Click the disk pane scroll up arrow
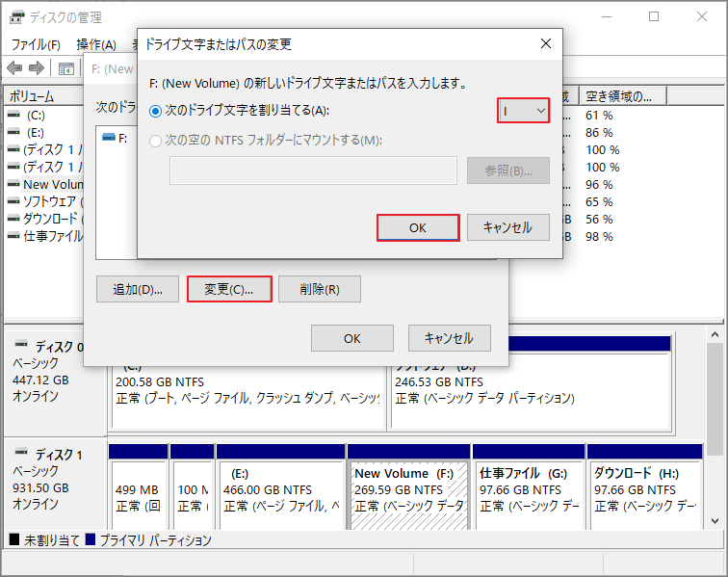Viewport: 728px width, 577px height. tap(715, 334)
